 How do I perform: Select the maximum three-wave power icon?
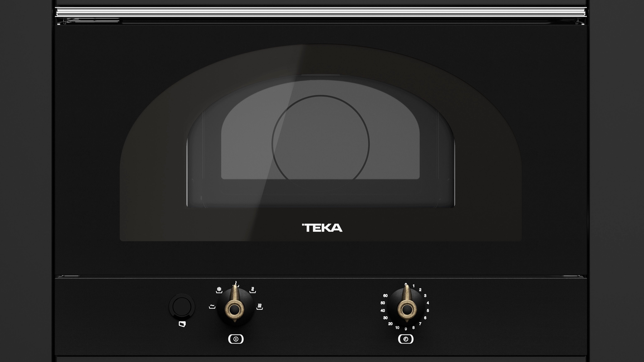coord(260,307)
